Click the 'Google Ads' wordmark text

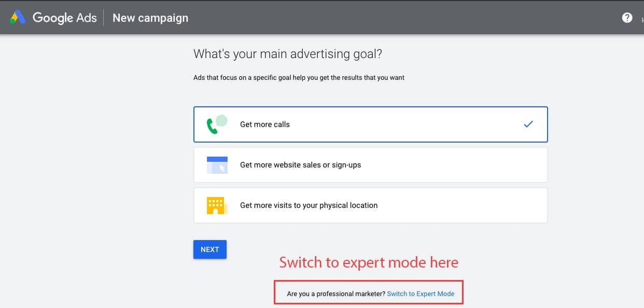[x=64, y=18]
